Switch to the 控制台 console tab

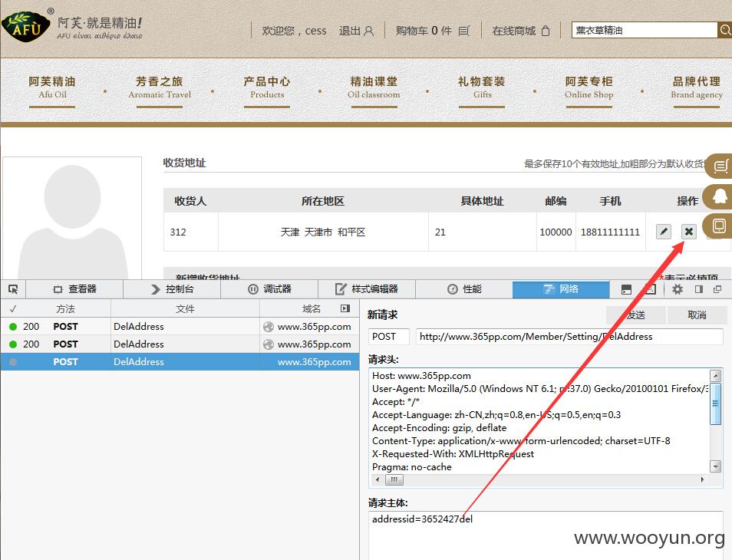point(172,289)
